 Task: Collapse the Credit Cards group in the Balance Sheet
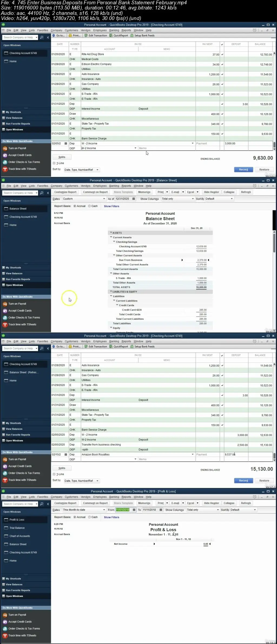coord(117,305)
